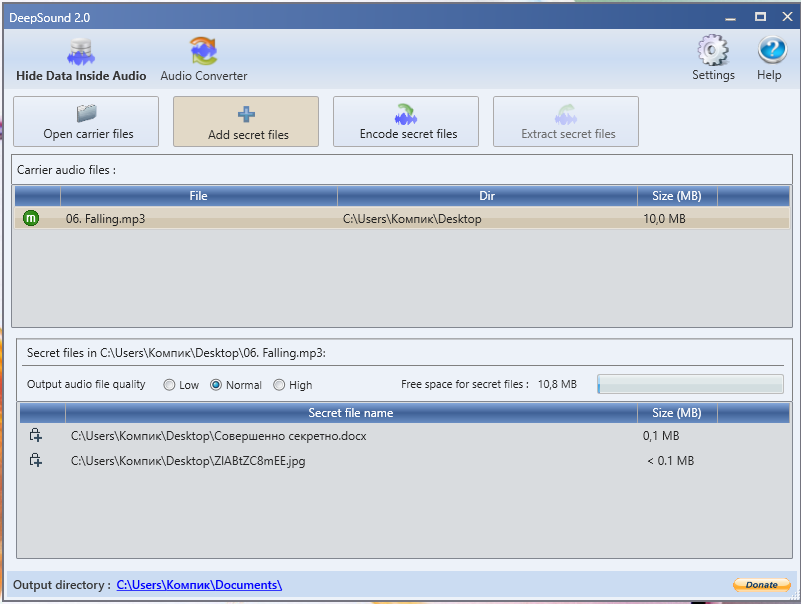Click the Add secret files button
This screenshot has height=604, width=801.
[x=246, y=122]
